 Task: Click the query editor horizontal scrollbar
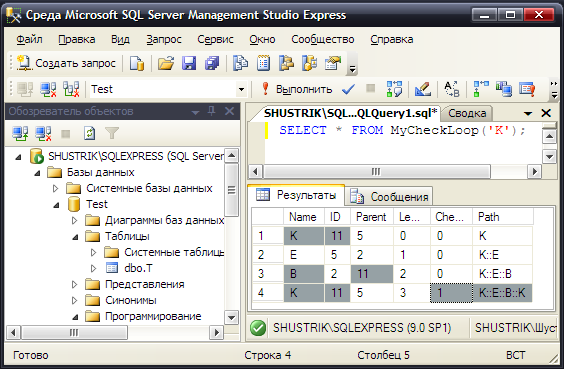[395, 172]
